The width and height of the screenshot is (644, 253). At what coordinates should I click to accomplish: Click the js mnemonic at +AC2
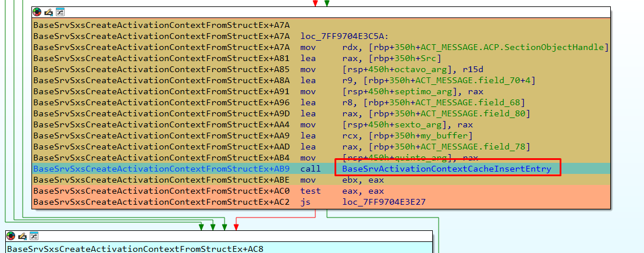(305, 202)
